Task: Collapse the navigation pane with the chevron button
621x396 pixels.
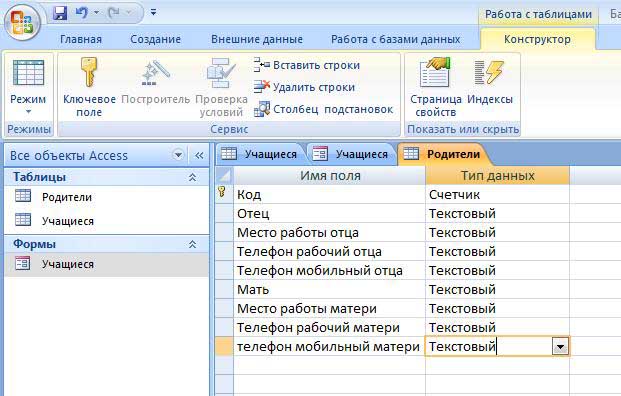Action: [x=199, y=155]
